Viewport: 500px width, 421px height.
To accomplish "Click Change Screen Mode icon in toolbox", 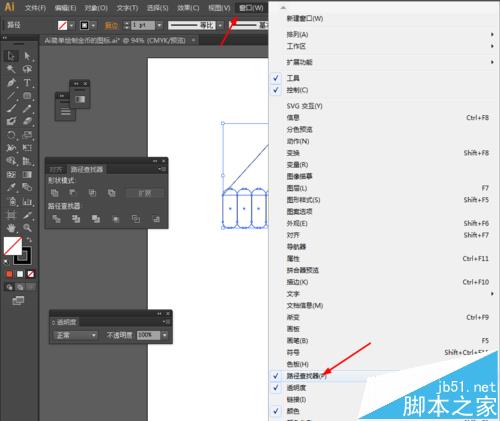I will point(18,301).
